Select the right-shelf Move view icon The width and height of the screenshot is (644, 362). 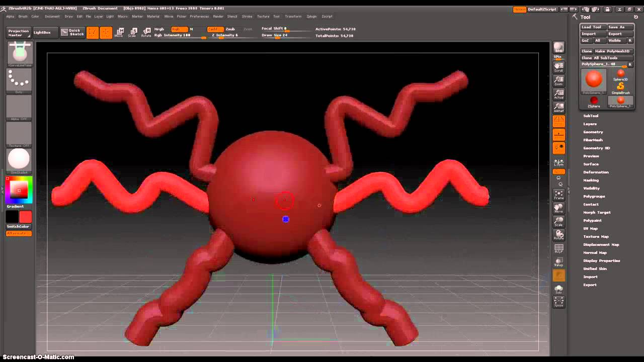pyautogui.click(x=558, y=209)
